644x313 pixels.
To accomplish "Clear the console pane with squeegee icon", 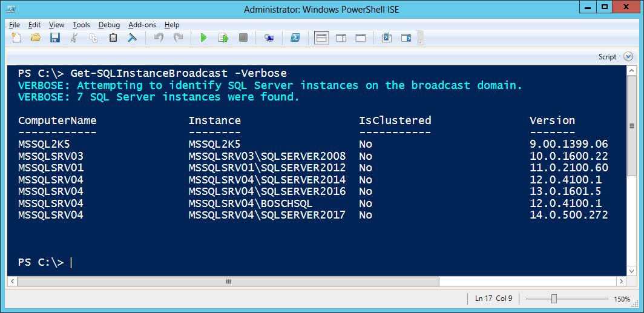I will click(x=132, y=38).
